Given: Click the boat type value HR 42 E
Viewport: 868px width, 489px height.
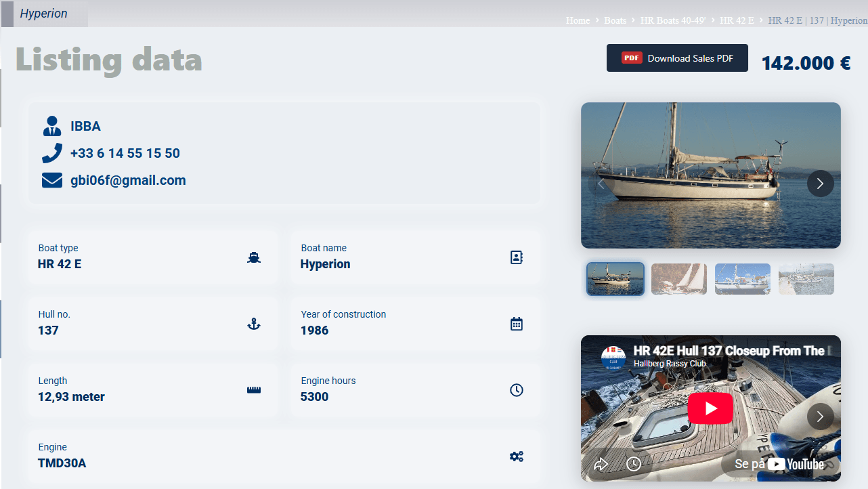Looking at the screenshot, I should click(x=60, y=264).
